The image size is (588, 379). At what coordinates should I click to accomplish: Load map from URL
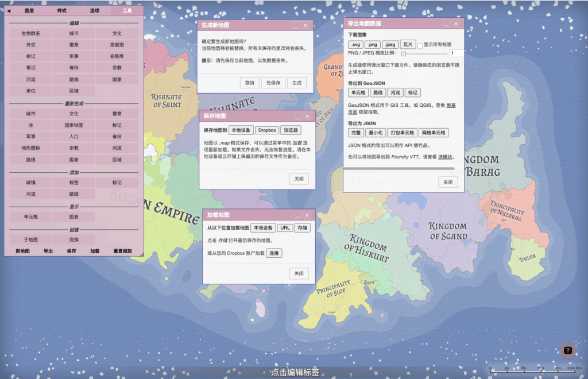point(285,228)
